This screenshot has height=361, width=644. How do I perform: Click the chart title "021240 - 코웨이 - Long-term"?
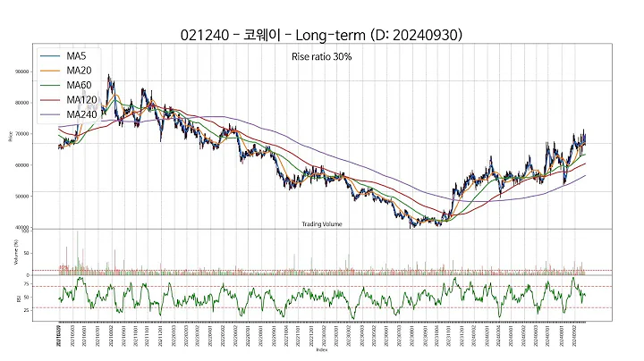273,35
